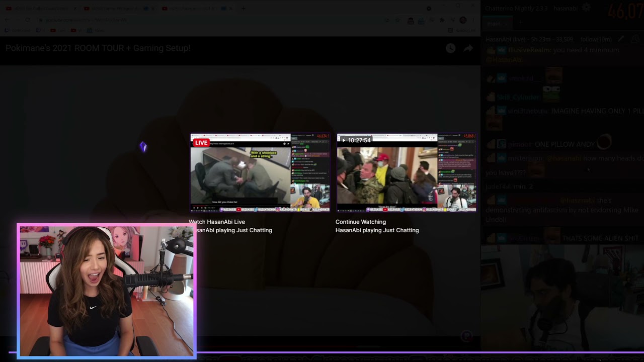This screenshot has width=644, height=362.
Task: Click the 'IMAGINE HAVING ONLY 1' chat message
Action: point(592,111)
